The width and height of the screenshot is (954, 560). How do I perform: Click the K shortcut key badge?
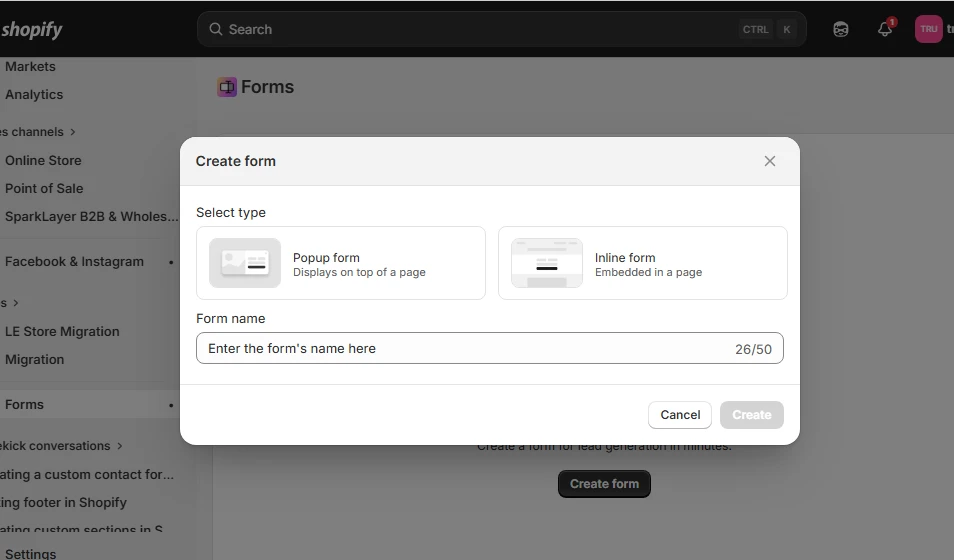click(787, 29)
